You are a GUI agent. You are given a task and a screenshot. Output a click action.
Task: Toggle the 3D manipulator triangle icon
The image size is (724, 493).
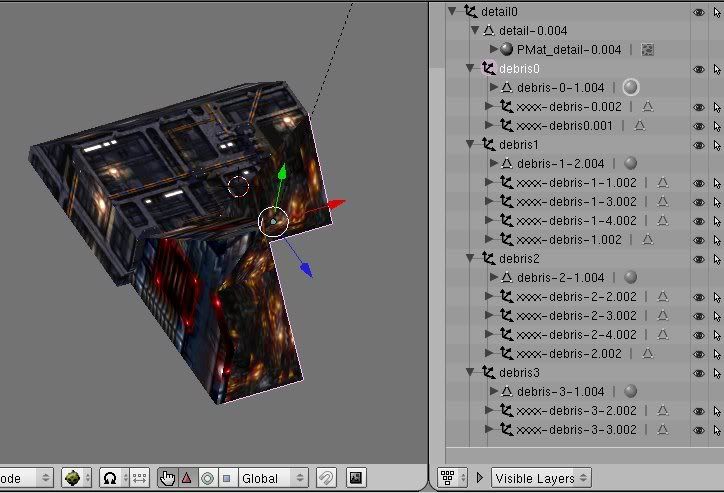pos(187,478)
